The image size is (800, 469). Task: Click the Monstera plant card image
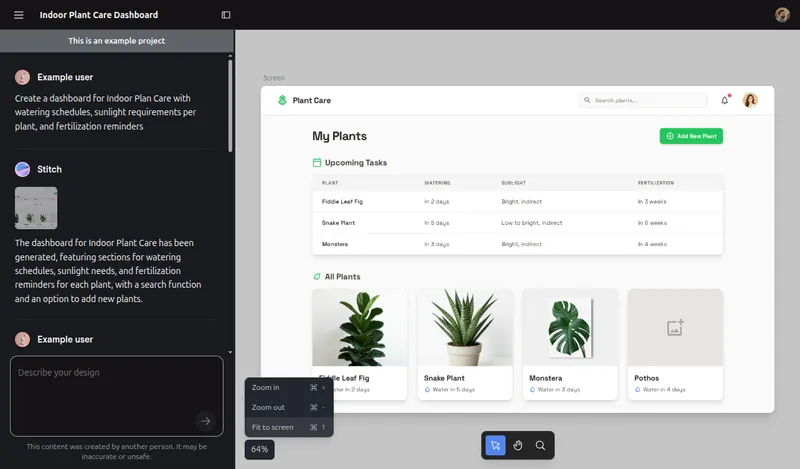coord(570,328)
